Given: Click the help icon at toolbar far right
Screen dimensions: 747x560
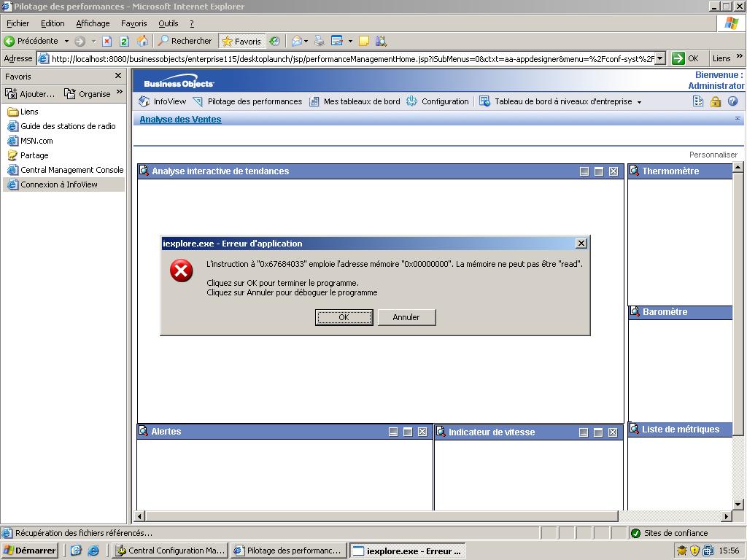Looking at the screenshot, I should (732, 101).
